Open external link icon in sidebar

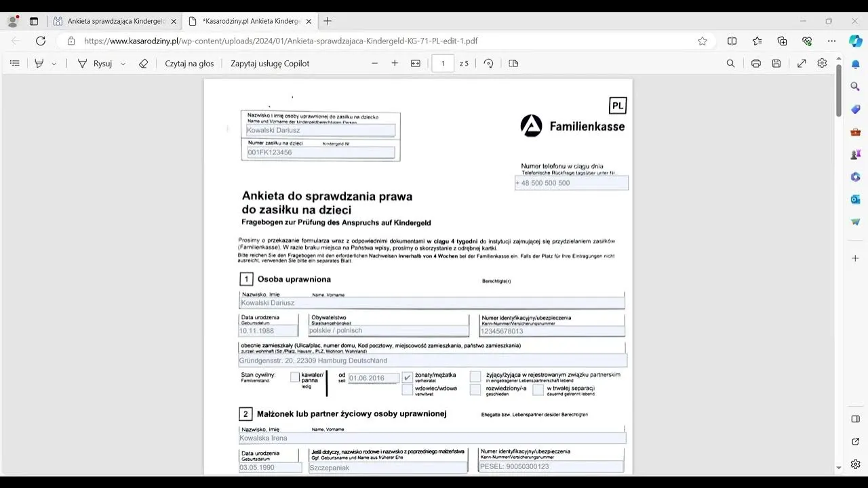(x=856, y=442)
